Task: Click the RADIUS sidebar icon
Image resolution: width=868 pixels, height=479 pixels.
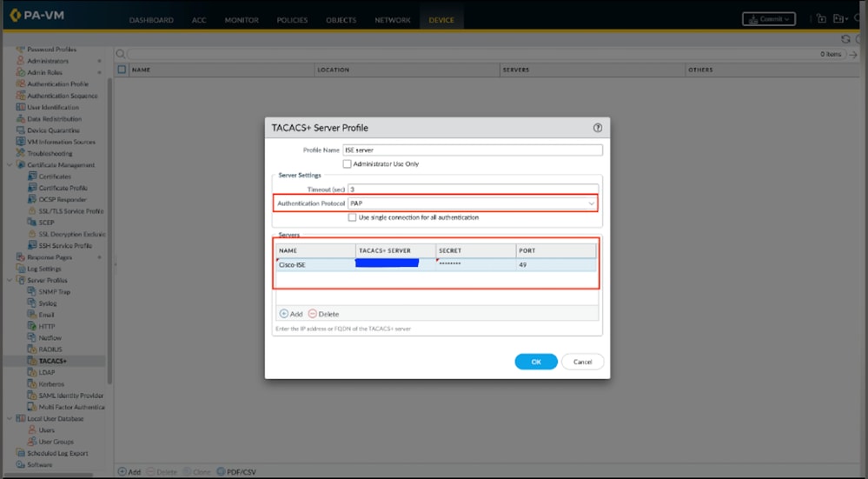Action: click(32, 349)
